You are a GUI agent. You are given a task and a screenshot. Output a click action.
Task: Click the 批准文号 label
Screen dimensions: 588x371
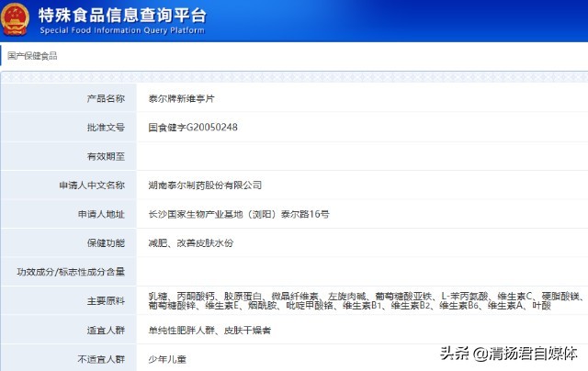click(x=106, y=128)
